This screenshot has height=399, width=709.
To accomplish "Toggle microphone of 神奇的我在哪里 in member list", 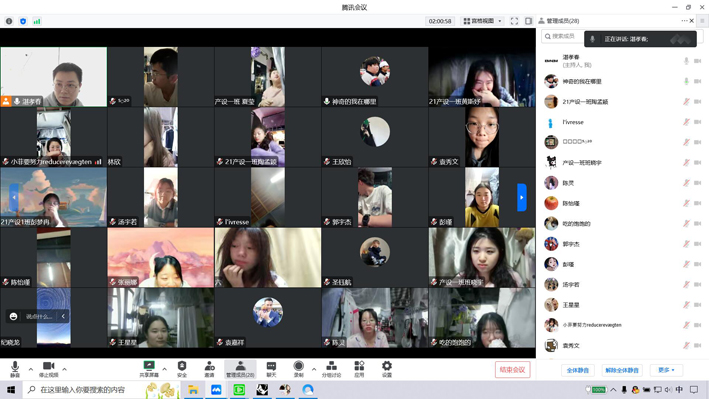I will point(686,81).
